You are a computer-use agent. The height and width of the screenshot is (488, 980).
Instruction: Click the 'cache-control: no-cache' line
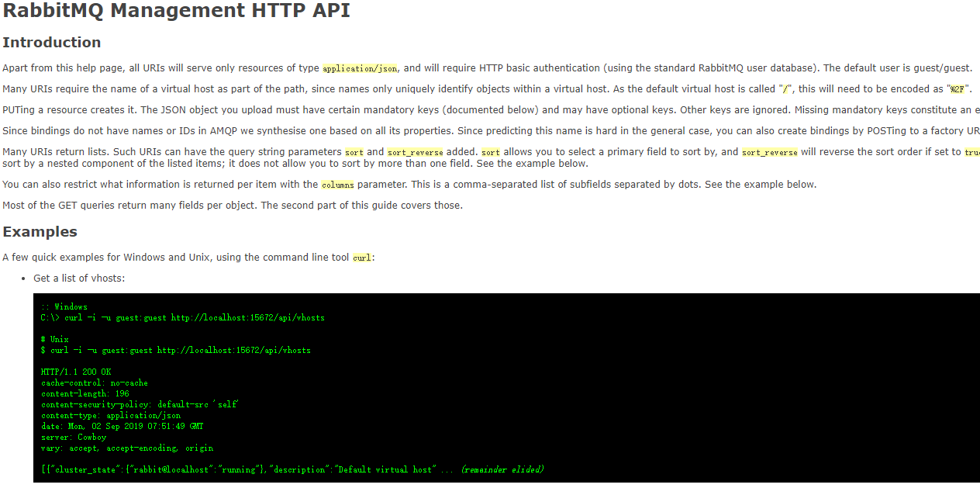[95, 383]
